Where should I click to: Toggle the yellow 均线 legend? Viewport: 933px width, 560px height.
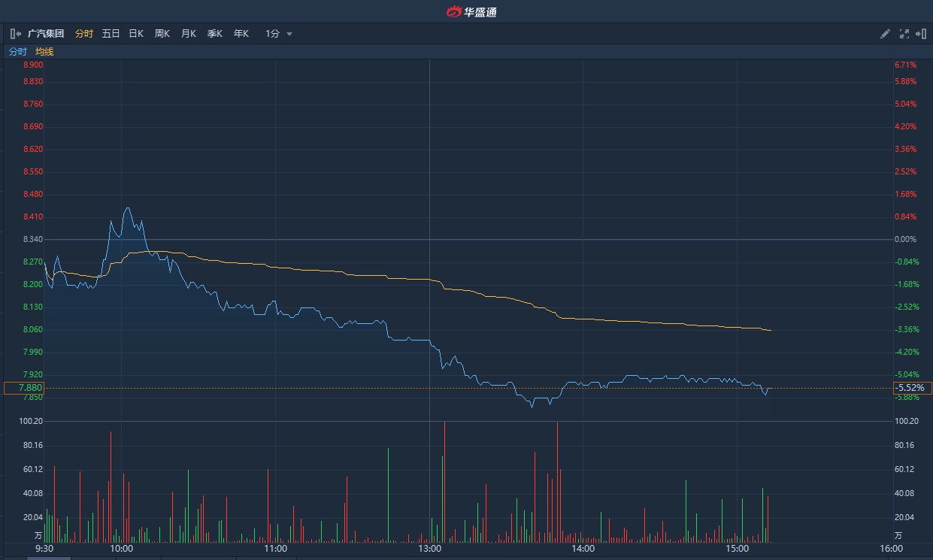(44, 52)
